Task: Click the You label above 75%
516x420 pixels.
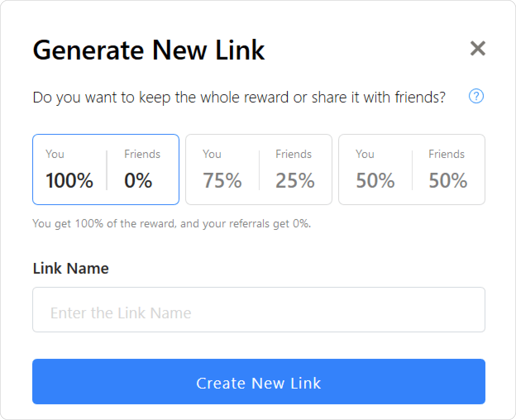Action: pyautogui.click(x=212, y=154)
